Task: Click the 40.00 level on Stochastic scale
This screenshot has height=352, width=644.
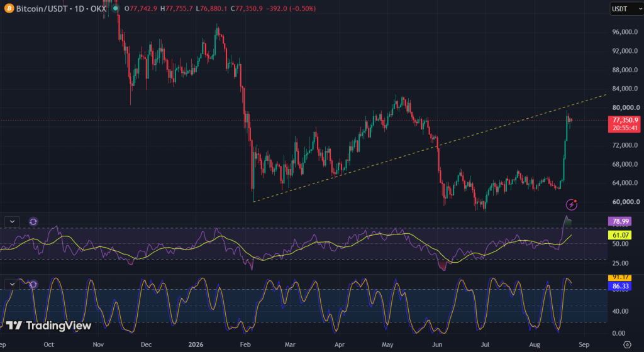Action: click(x=620, y=311)
